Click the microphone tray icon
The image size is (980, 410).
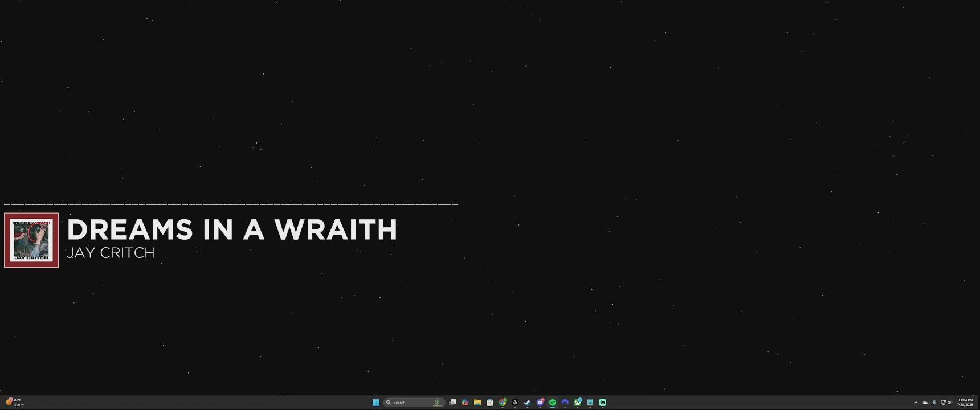point(934,403)
